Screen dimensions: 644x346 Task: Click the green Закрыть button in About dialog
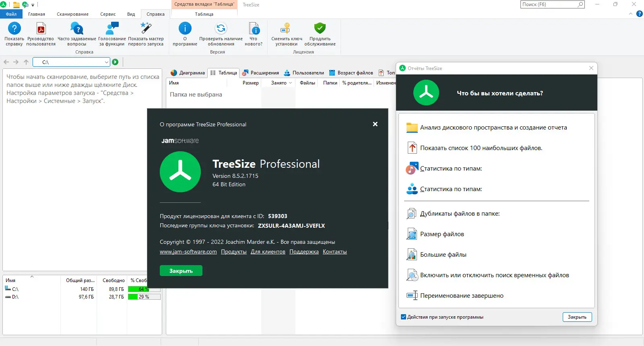tap(181, 271)
